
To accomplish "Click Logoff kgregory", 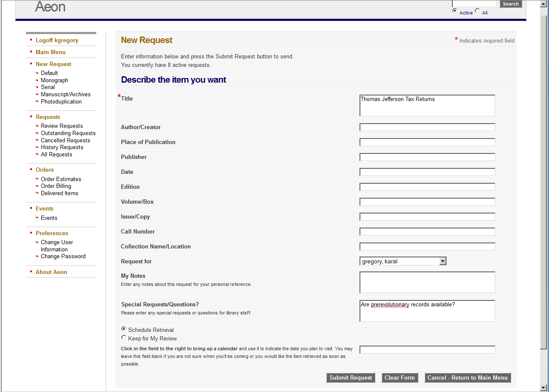I will coord(57,40).
